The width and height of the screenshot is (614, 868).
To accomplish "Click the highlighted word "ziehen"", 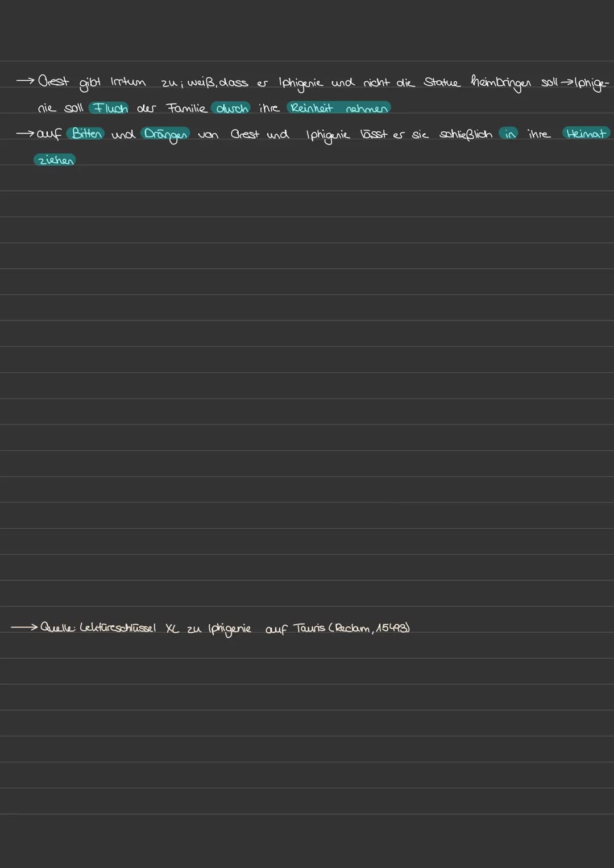I will [55, 160].
